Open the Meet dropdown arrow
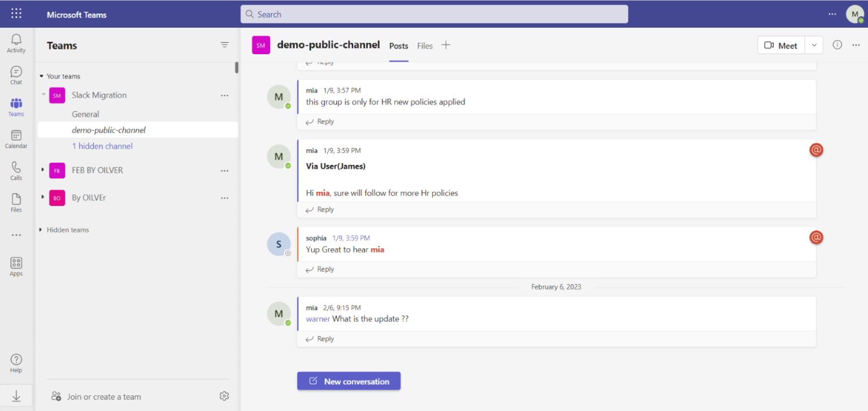This screenshot has height=411, width=868. click(x=814, y=45)
